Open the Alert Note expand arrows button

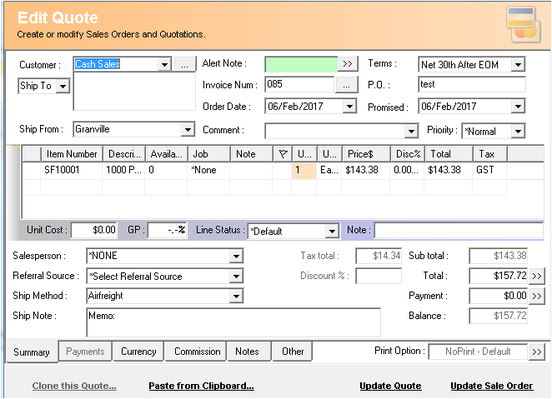tap(348, 64)
